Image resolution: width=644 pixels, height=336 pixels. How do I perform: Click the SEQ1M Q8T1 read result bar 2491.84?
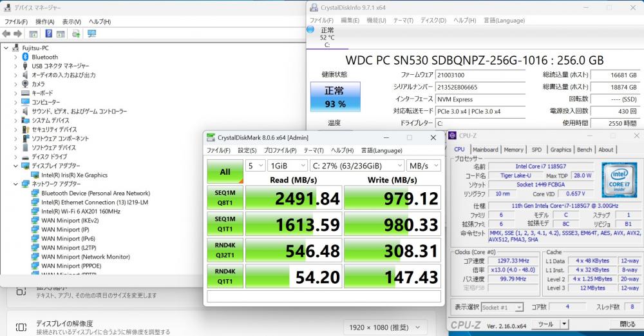pyautogui.click(x=294, y=198)
